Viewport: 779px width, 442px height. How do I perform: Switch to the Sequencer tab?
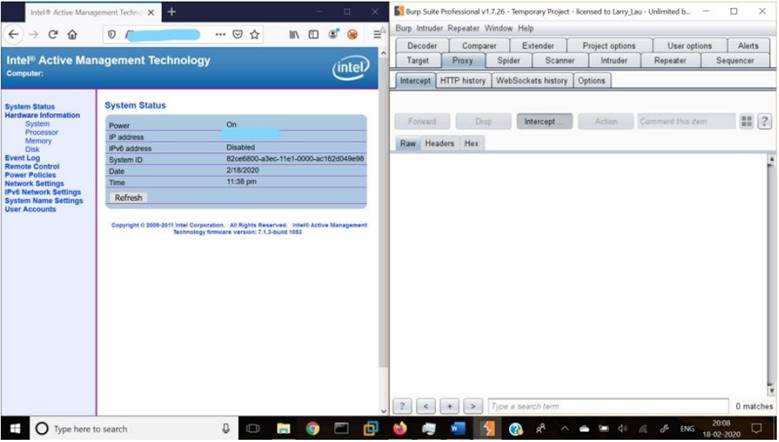(735, 61)
